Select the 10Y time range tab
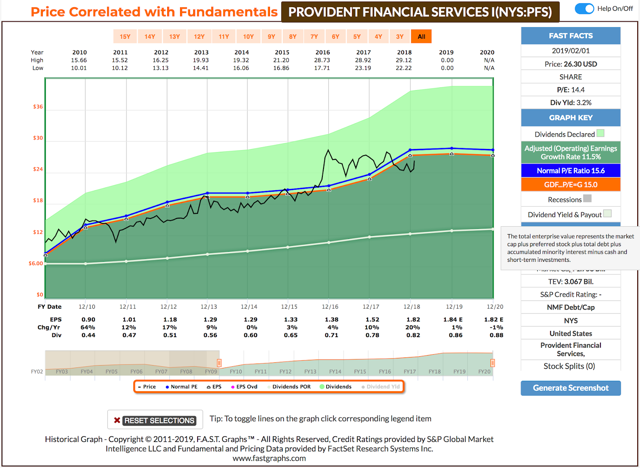Viewport: 640px width, 468px height. 248,37
